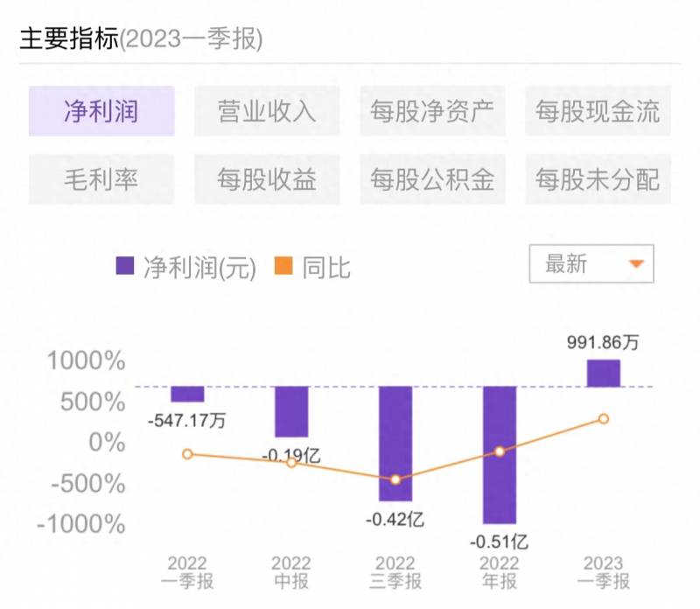This screenshot has height=609, width=700.
Task: Select the 每股公积金 tab
Action: pyautogui.click(x=432, y=179)
